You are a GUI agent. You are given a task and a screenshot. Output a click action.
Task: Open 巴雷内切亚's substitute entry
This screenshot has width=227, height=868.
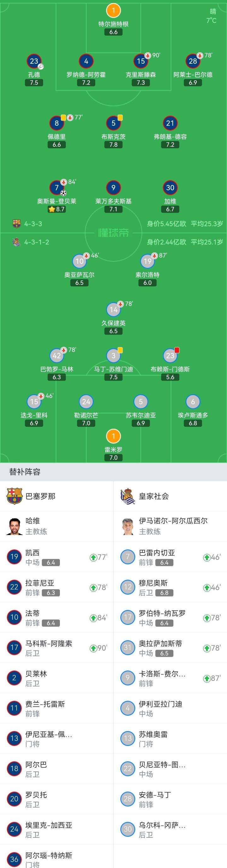click(x=170, y=557)
